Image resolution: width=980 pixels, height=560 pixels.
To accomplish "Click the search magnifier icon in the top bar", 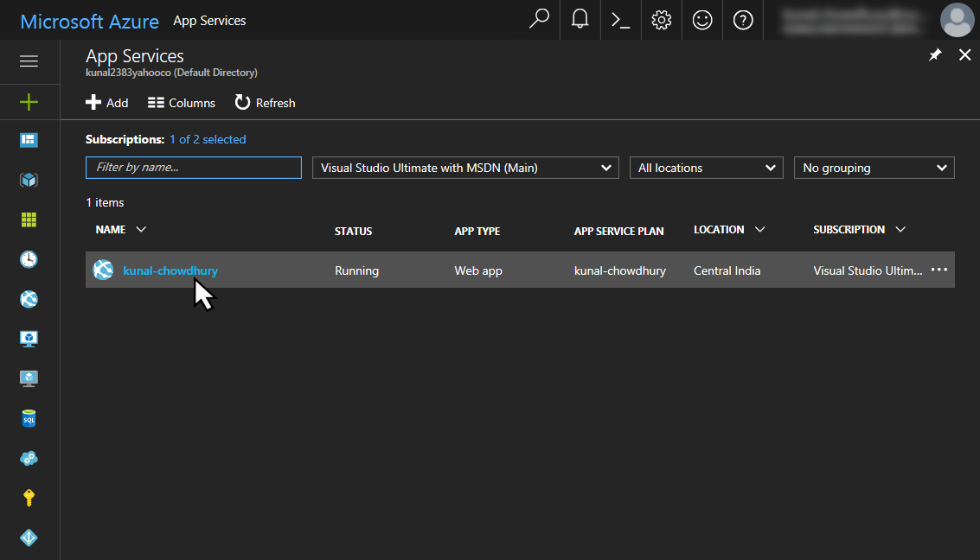I will pyautogui.click(x=540, y=19).
